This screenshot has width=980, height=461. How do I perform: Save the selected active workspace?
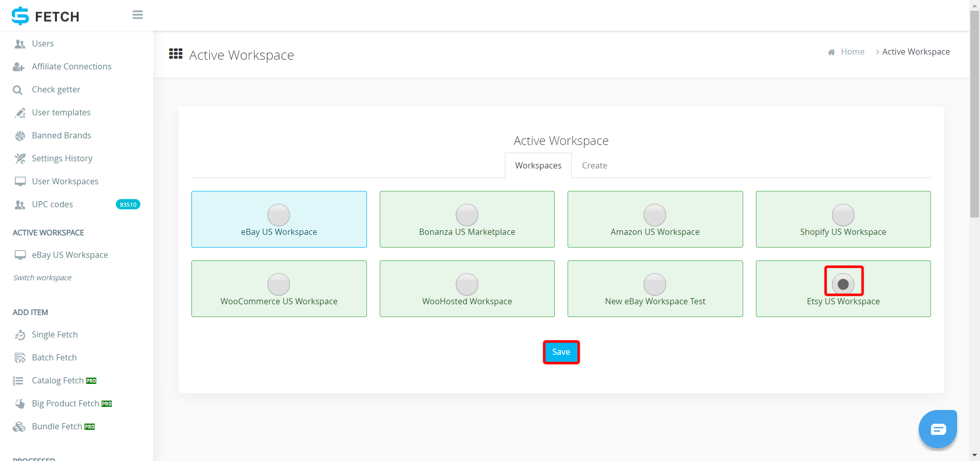pyautogui.click(x=561, y=352)
